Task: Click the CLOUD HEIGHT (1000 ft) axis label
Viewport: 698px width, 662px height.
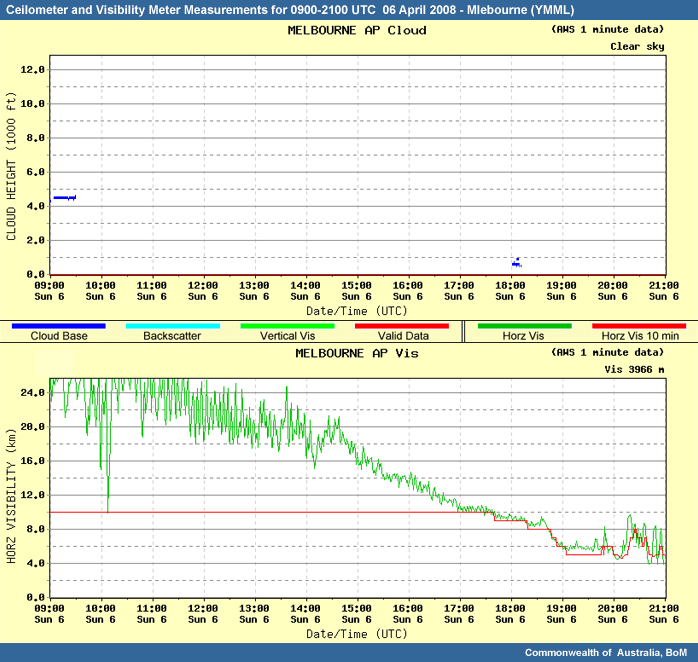Action: (x=11, y=166)
